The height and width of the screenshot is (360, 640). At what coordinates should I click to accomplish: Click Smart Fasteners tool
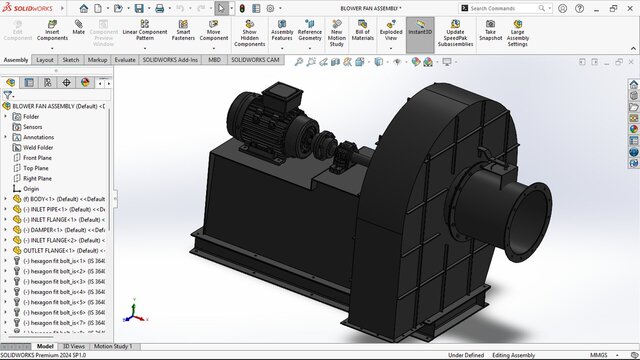click(x=183, y=30)
